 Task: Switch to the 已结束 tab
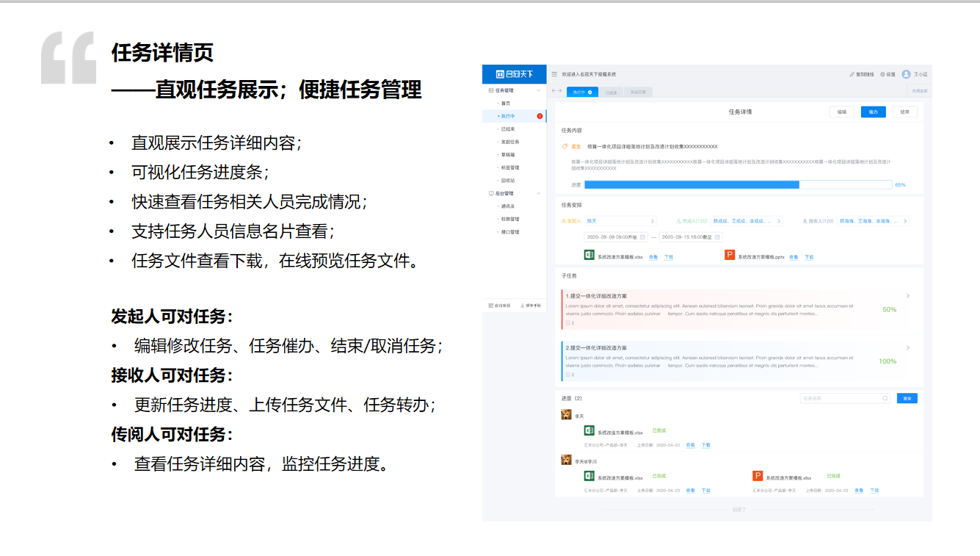pyautogui.click(x=611, y=92)
